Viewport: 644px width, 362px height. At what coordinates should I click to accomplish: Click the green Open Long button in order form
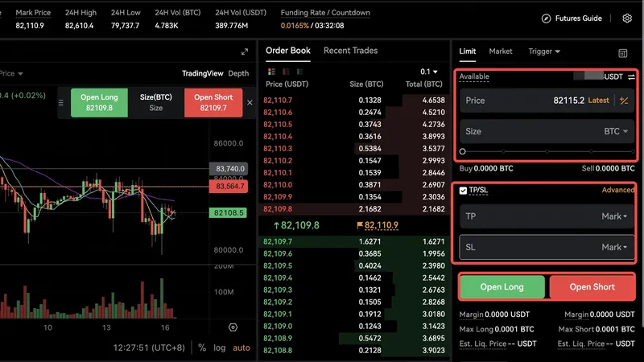click(502, 287)
